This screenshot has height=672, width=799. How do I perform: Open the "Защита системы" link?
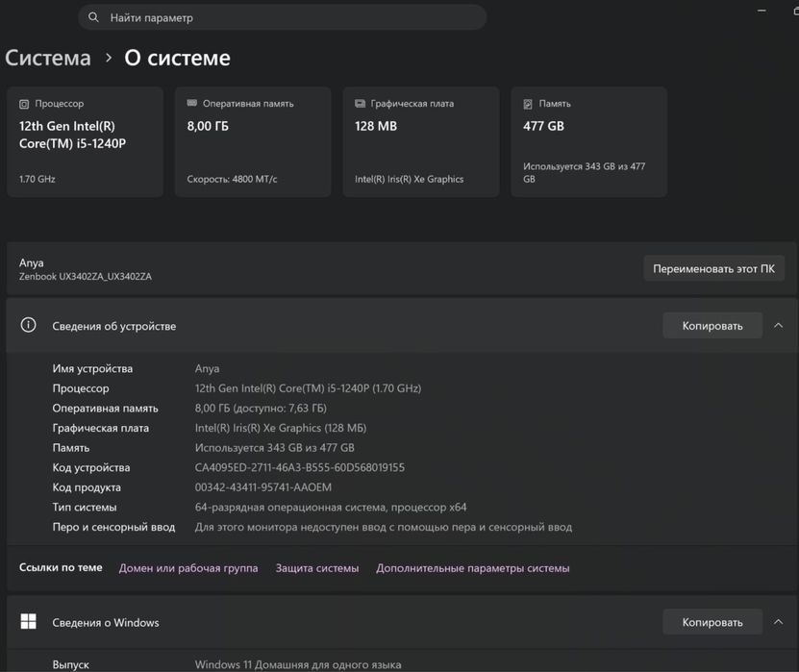click(x=317, y=568)
